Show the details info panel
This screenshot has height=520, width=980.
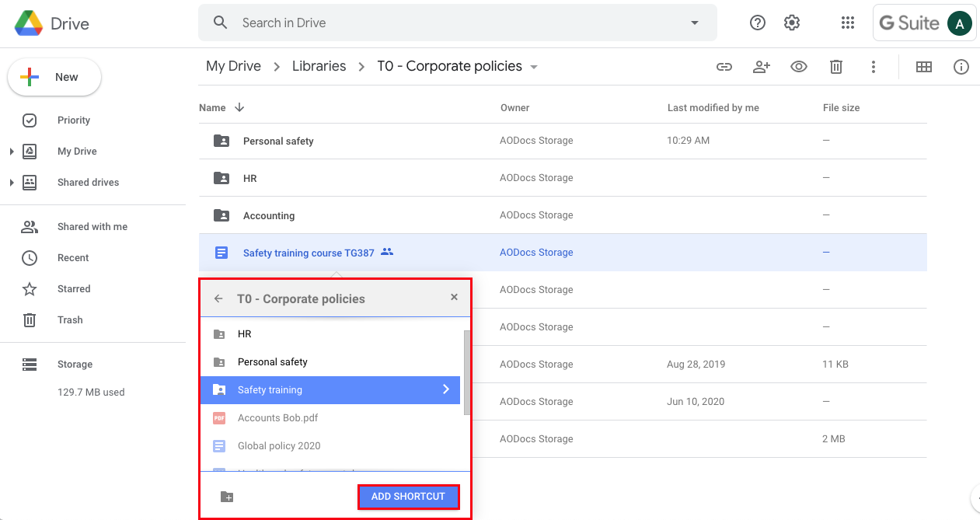tap(961, 67)
